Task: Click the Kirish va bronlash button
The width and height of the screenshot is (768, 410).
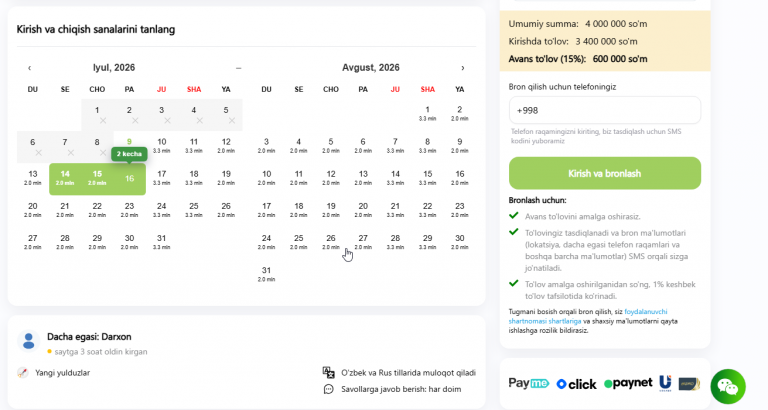Action: [605, 173]
